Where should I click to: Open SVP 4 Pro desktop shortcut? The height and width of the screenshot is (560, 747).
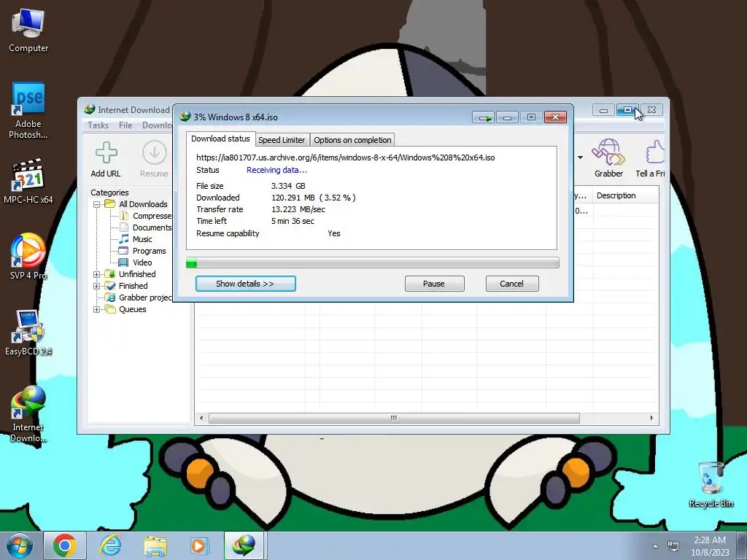click(28, 257)
